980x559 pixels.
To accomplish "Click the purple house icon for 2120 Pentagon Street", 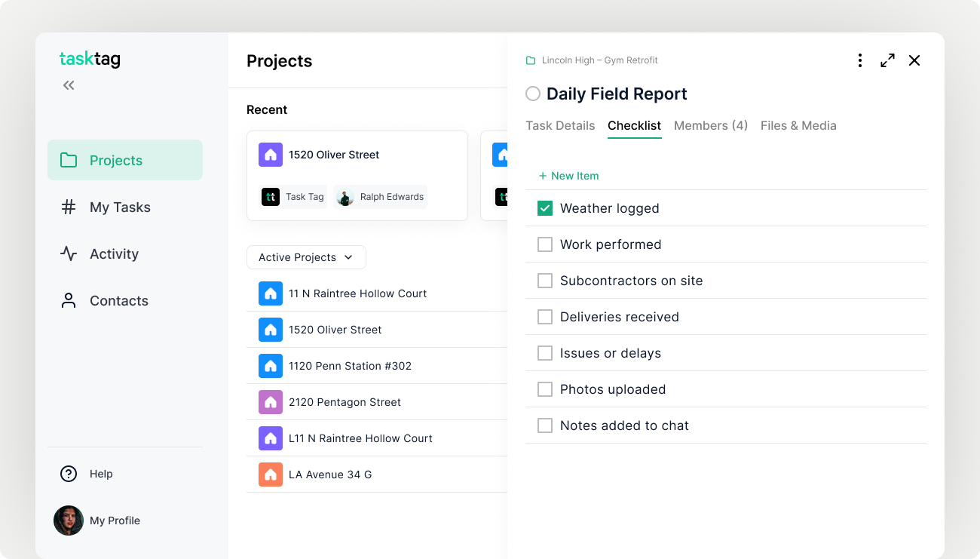I will coord(271,402).
